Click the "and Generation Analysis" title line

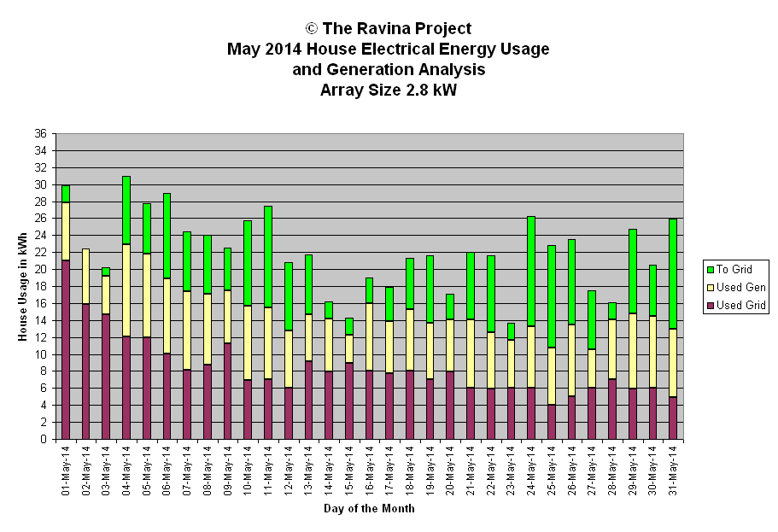(x=389, y=69)
